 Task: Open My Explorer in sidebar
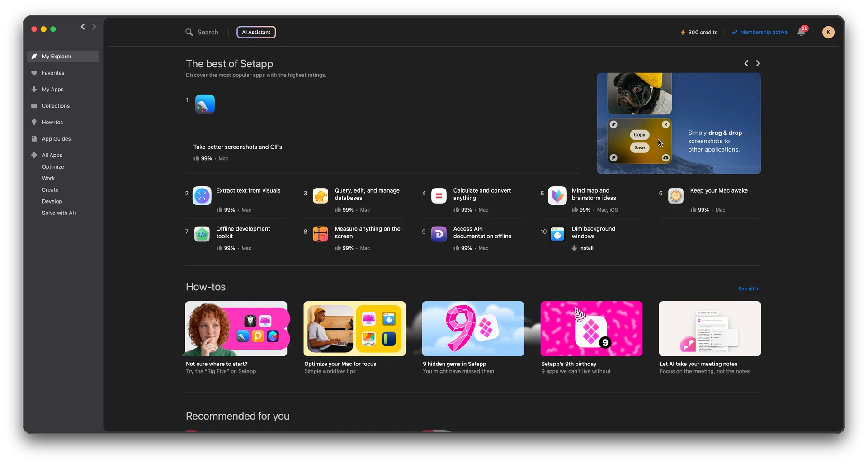click(x=63, y=57)
